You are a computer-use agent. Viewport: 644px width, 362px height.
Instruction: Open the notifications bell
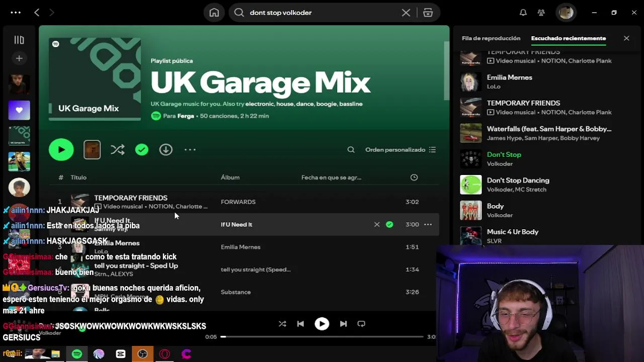pos(523,13)
